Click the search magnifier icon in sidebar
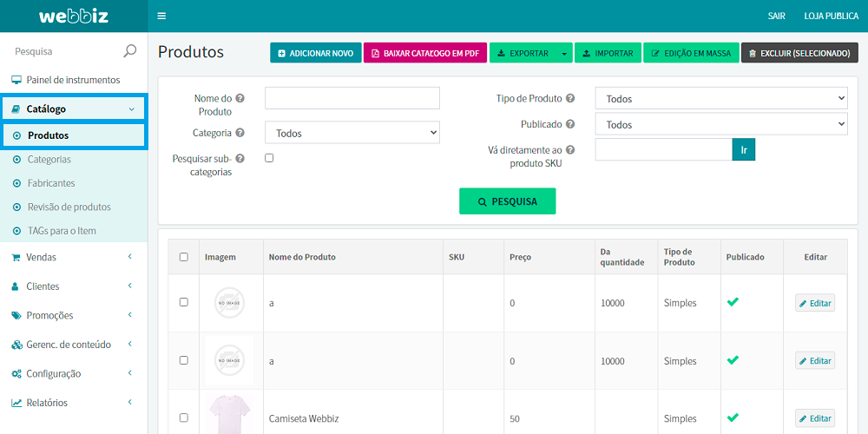 130,51
